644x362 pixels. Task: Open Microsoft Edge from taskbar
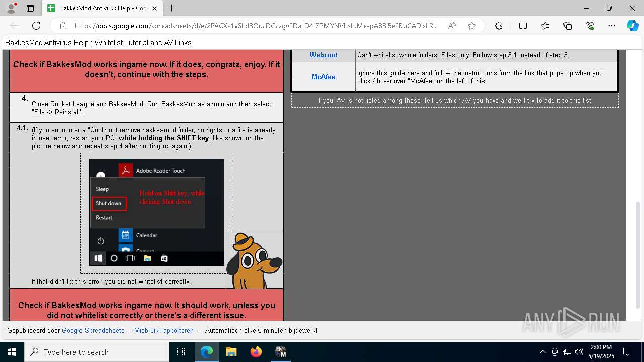[x=207, y=352]
